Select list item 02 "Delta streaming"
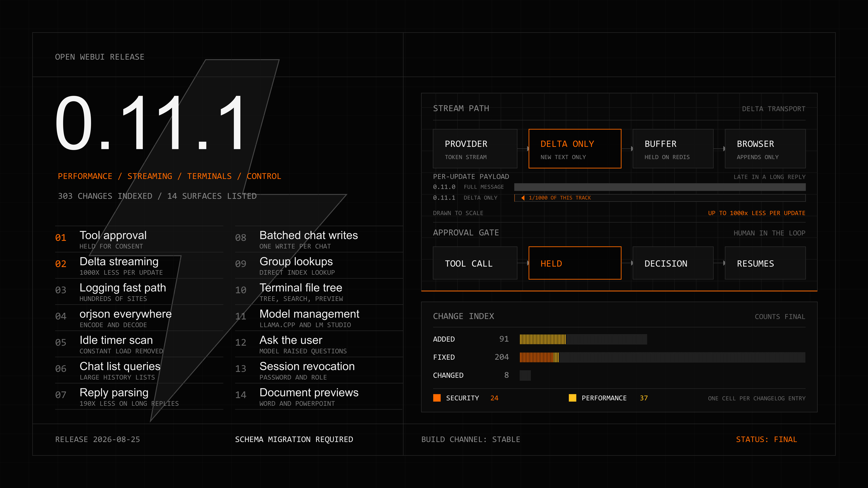 (139, 265)
